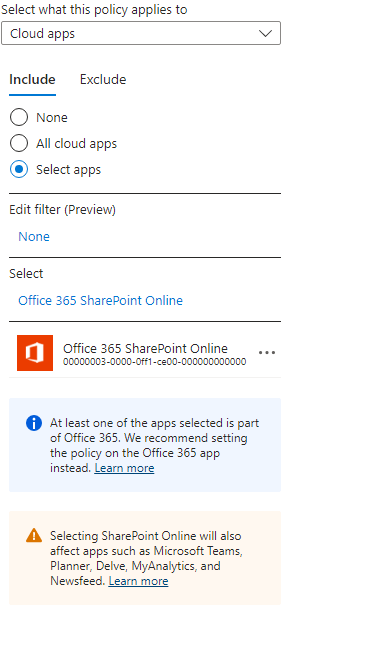Image resolution: width=384 pixels, height=653 pixels.
Task: Click the orange Office 365 app icon
Action: 35,353
